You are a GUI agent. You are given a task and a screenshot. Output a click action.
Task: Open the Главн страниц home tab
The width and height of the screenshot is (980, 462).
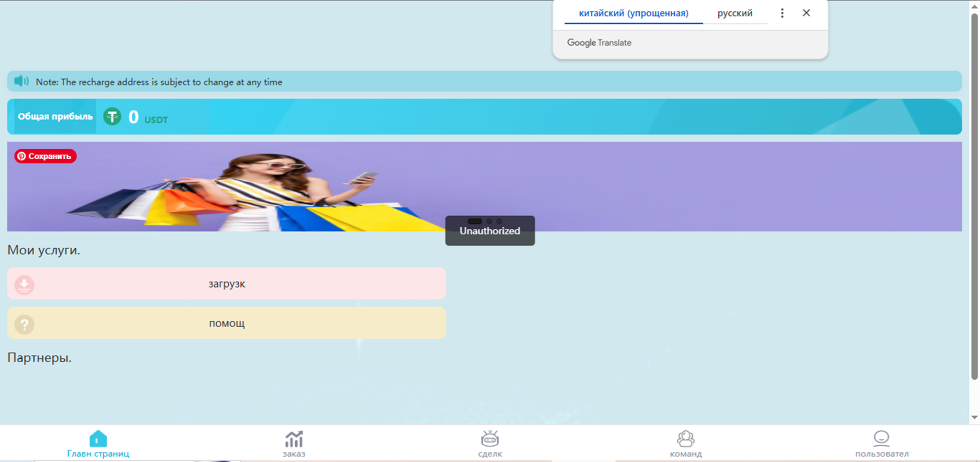pos(98,444)
